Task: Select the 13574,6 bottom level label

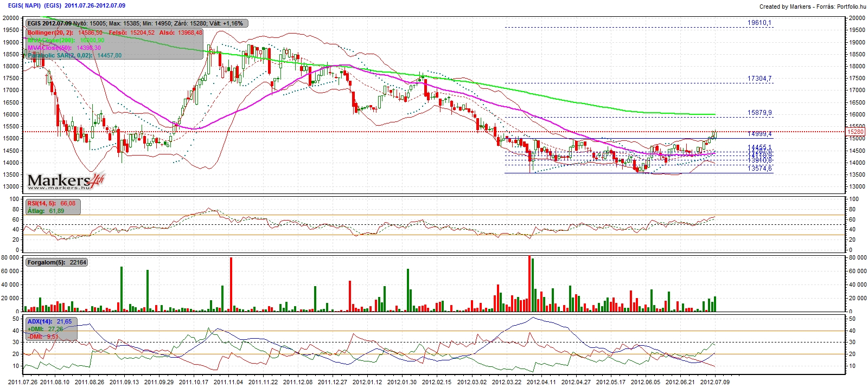Action: point(759,169)
